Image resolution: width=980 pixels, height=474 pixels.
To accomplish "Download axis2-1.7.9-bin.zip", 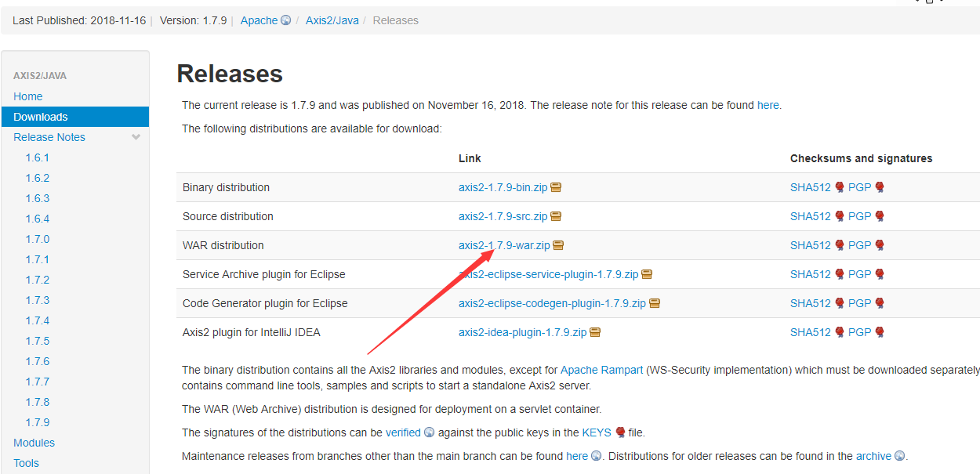I will [503, 187].
